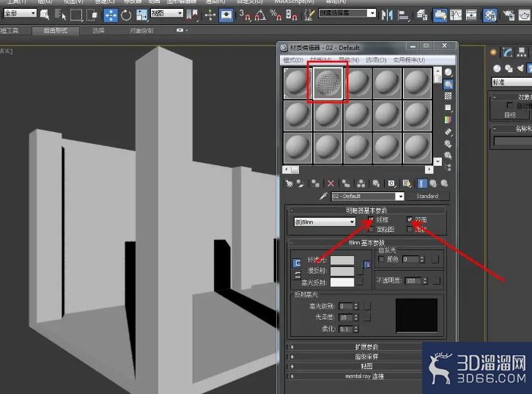Image resolution: width=532 pixels, height=394 pixels.
Task: Click the render teapot icon
Action: [x=525, y=15]
